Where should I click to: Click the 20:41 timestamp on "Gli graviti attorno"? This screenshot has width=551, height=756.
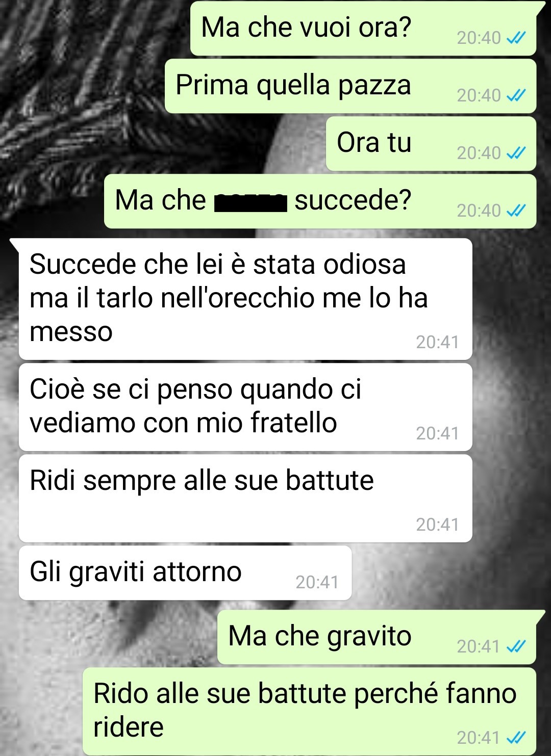pyautogui.click(x=317, y=582)
